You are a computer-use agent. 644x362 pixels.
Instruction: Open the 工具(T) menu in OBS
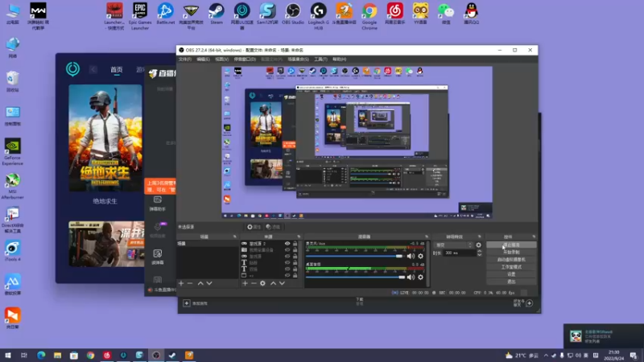(x=320, y=59)
